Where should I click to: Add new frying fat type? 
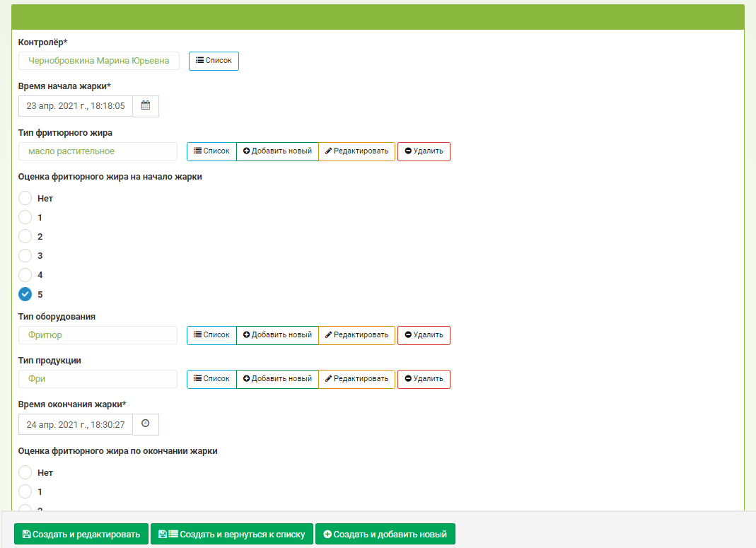click(277, 151)
